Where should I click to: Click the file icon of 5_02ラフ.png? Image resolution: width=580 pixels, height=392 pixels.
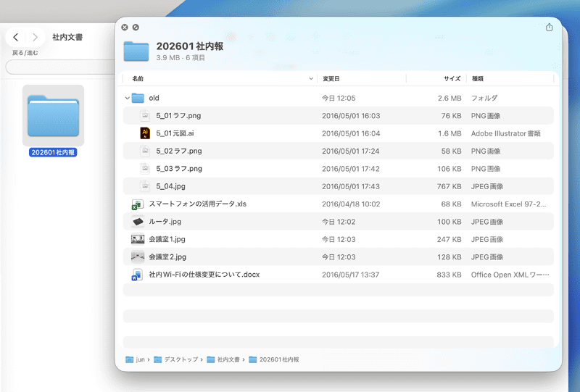click(145, 151)
